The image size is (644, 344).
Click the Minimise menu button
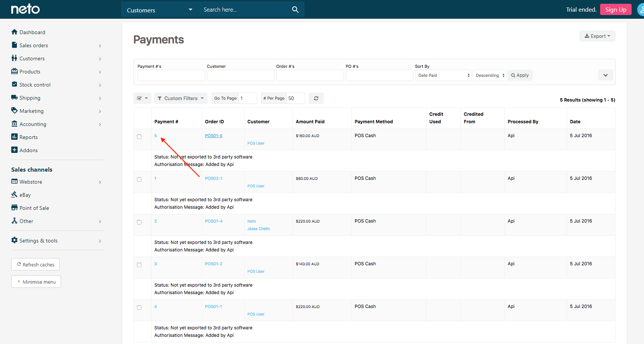36,282
